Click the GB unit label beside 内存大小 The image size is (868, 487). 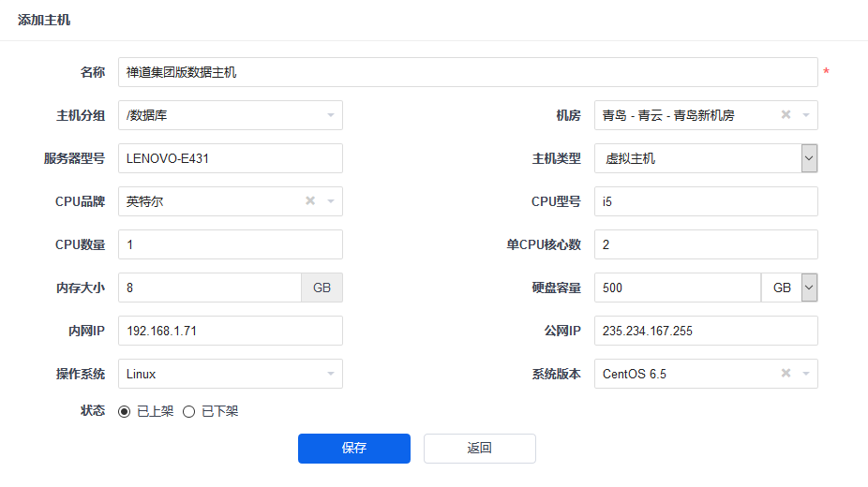click(322, 288)
